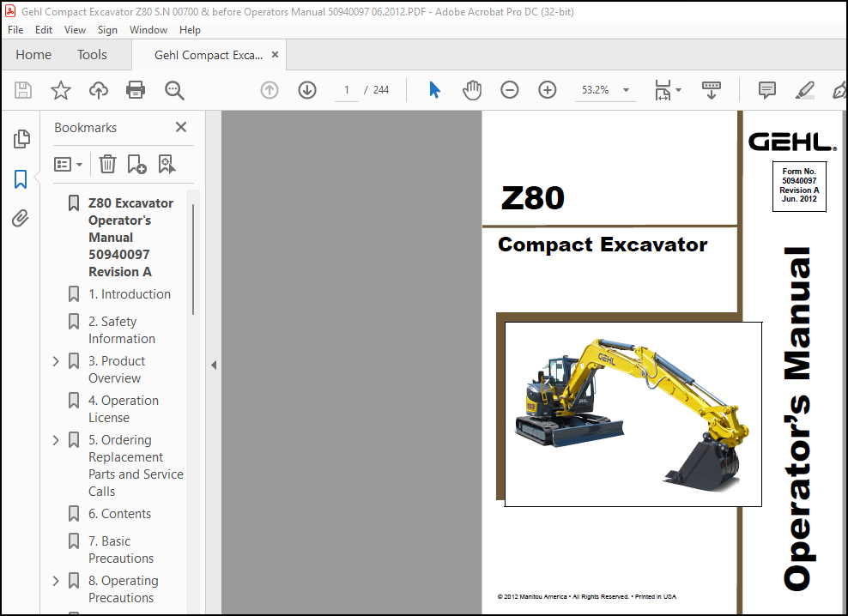
Task: Delete the selected bookmark with trash icon
Action: pyautogui.click(x=107, y=164)
